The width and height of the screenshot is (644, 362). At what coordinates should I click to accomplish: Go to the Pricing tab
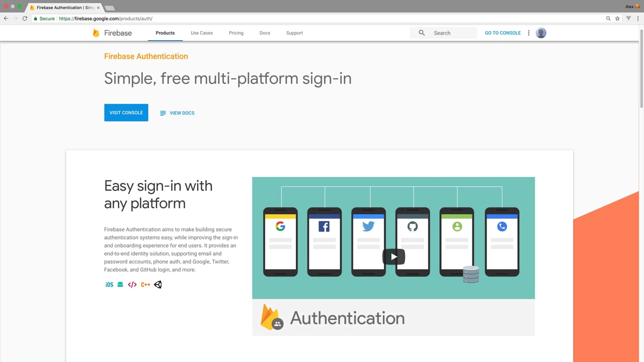[x=236, y=33]
